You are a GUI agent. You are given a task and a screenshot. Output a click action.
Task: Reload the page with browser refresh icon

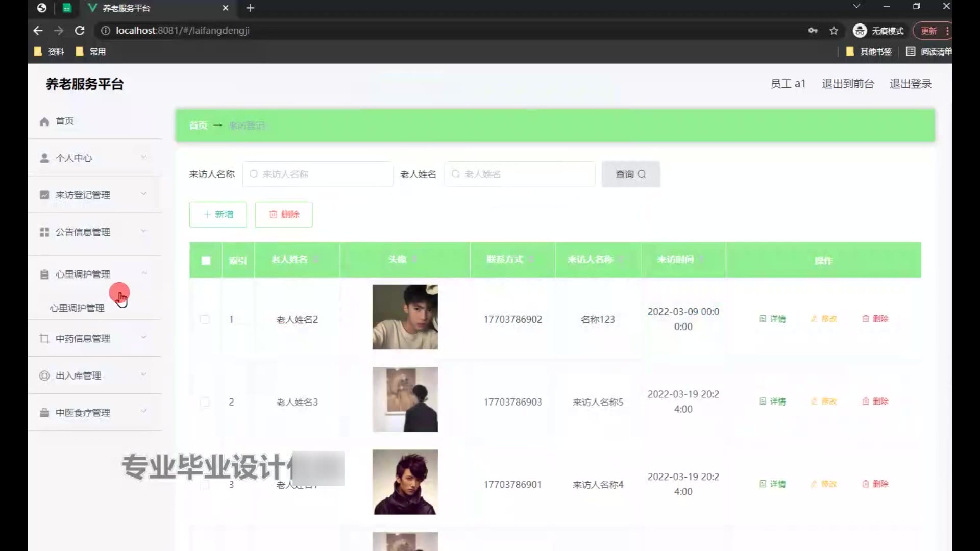click(x=80, y=31)
